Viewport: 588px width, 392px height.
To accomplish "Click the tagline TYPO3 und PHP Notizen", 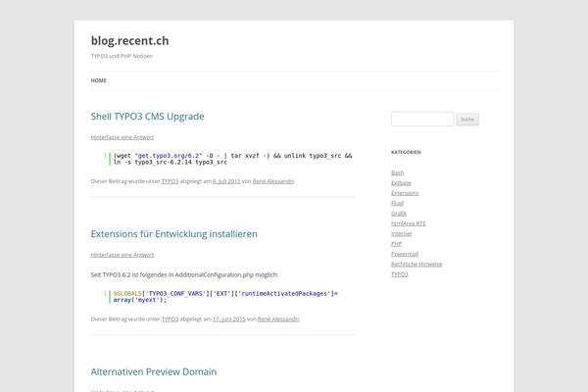I will point(122,56).
